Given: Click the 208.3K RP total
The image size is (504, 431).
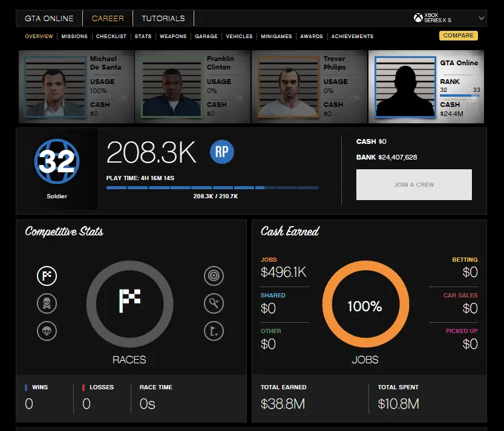Looking at the screenshot, I should click(151, 152).
